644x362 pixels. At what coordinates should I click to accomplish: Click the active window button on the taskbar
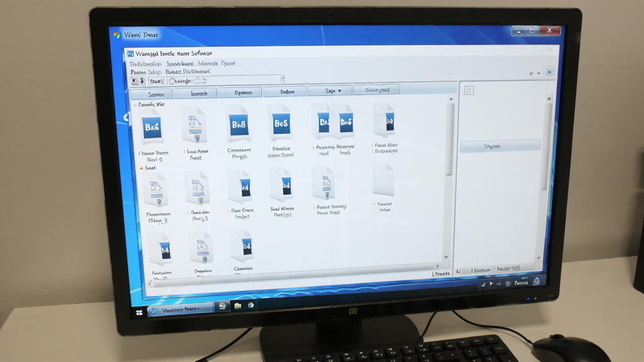pos(180,309)
